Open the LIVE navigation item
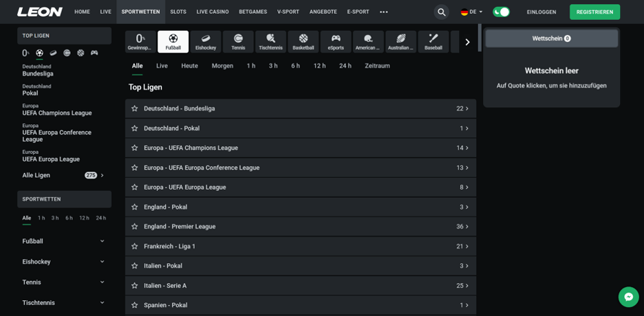 click(x=105, y=12)
